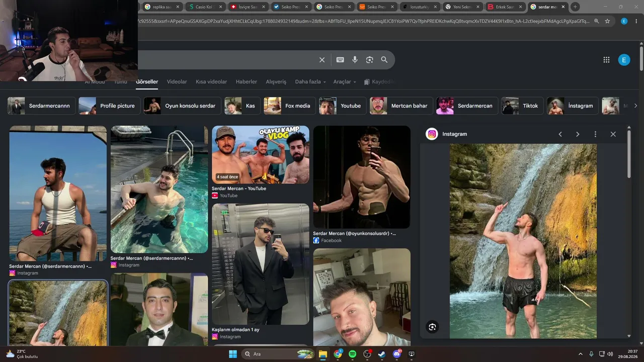Open the Google apps grid
Image resolution: width=644 pixels, height=362 pixels.
coord(606,60)
